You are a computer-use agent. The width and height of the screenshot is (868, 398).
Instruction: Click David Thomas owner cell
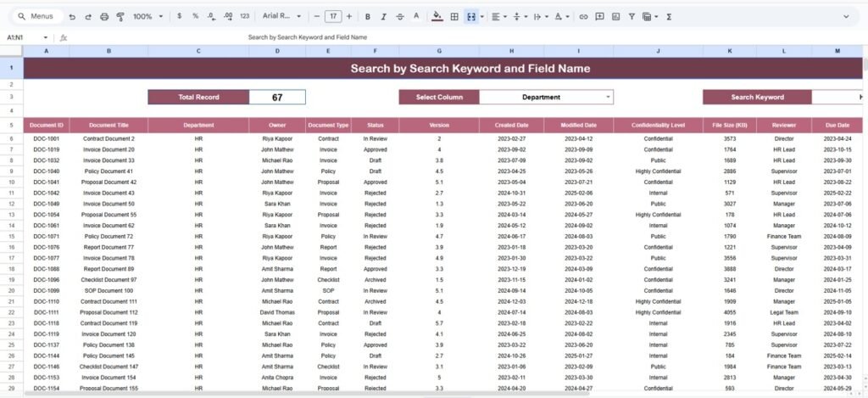click(277, 312)
